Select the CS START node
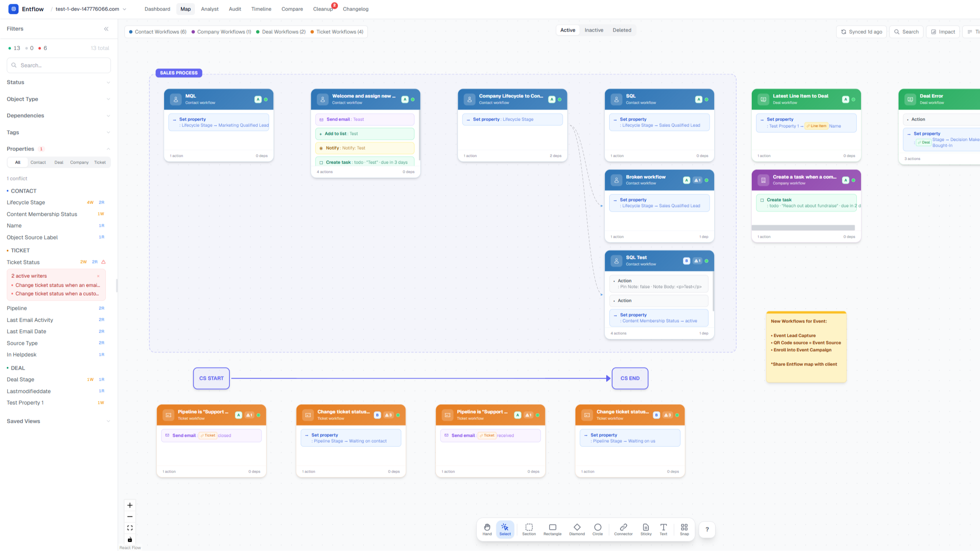The image size is (980, 551). tap(211, 378)
